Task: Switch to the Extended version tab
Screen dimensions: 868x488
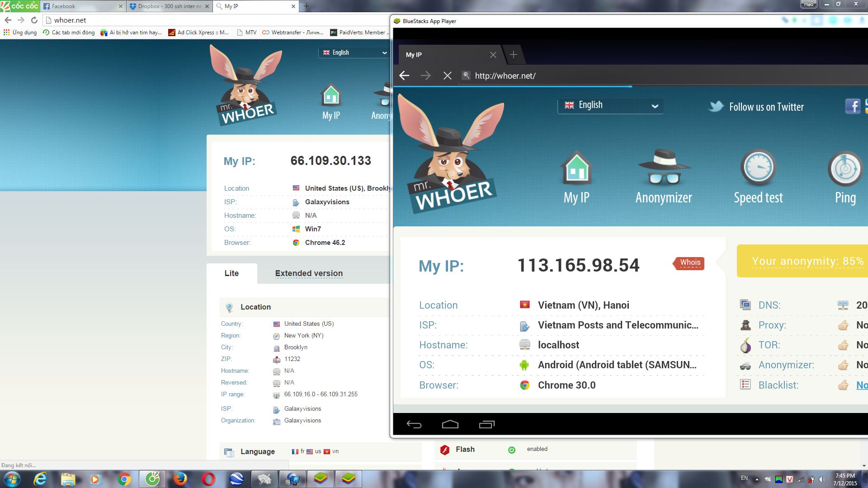Action: click(309, 273)
